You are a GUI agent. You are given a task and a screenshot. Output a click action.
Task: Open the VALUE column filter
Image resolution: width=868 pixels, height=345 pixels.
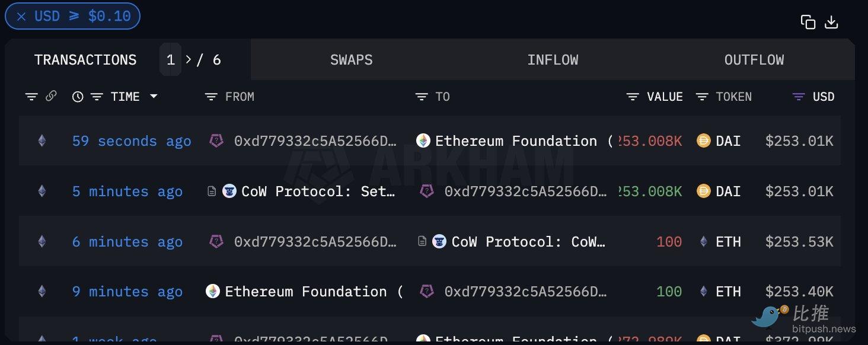click(x=633, y=97)
